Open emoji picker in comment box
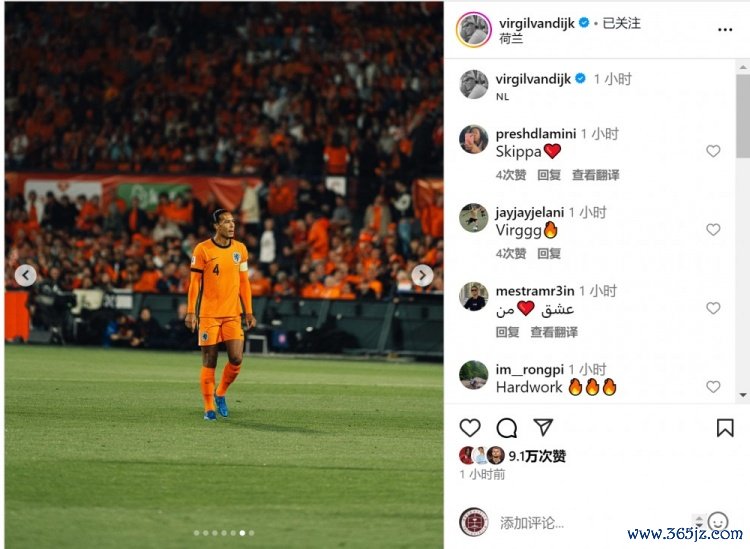The image size is (750, 549). pyautogui.click(x=717, y=521)
